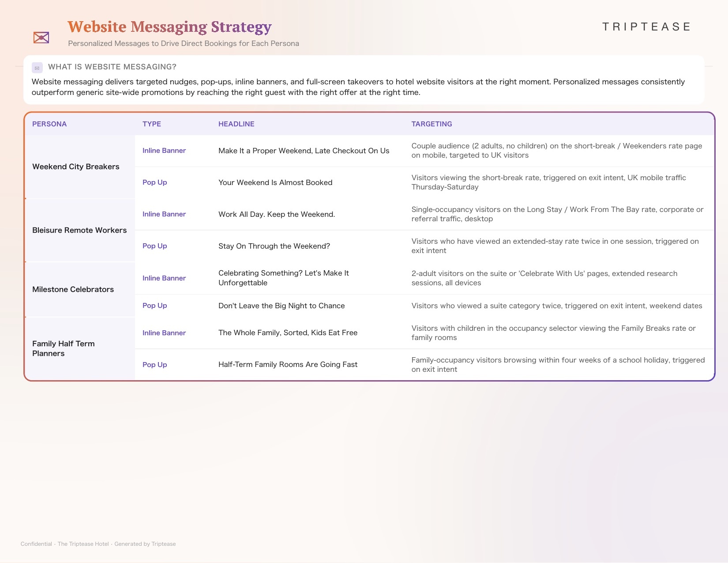This screenshot has height=563, width=728.
Task: Click 'Pop Up' in the 'Your Weekend Is Almost Booked' row
Action: (x=155, y=182)
